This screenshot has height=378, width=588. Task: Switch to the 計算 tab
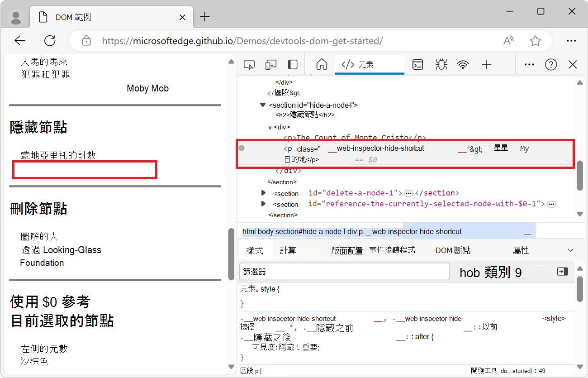coord(288,250)
